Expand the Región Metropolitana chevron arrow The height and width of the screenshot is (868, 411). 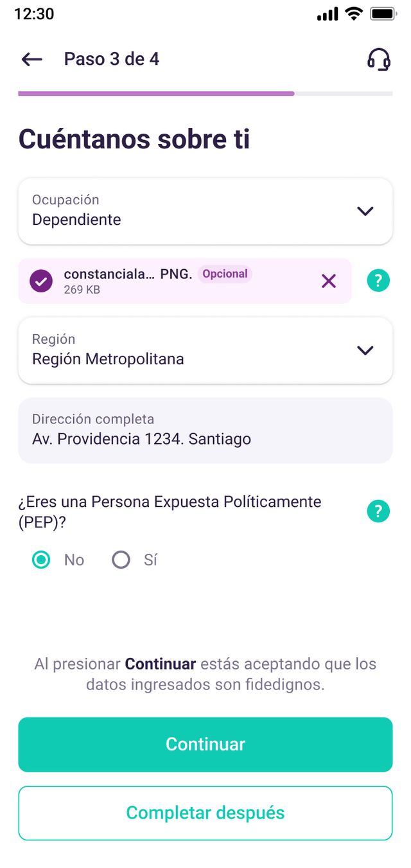(x=365, y=351)
